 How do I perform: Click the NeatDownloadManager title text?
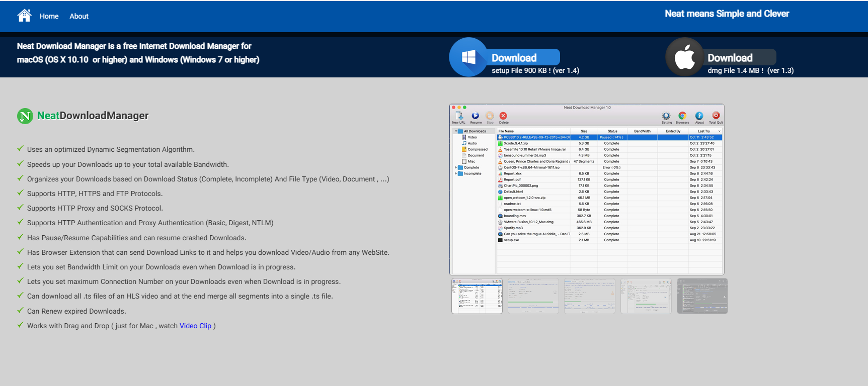click(93, 116)
